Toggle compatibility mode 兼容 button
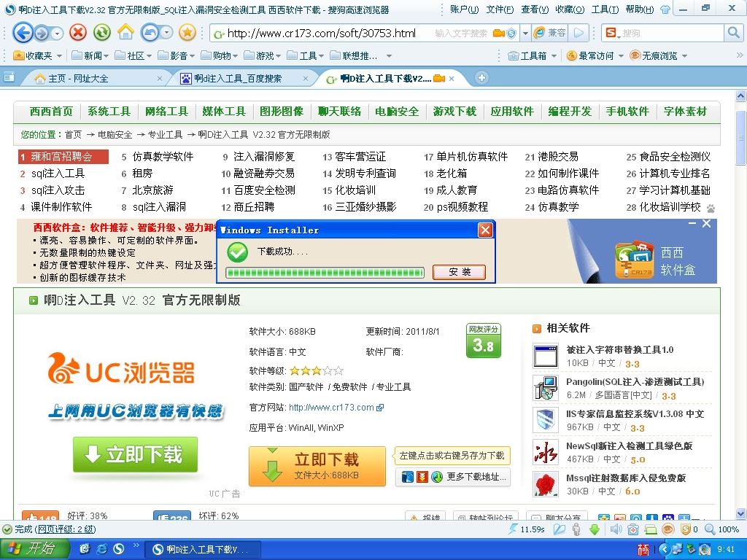Screen dimensions: 747x560 (x=550, y=33)
